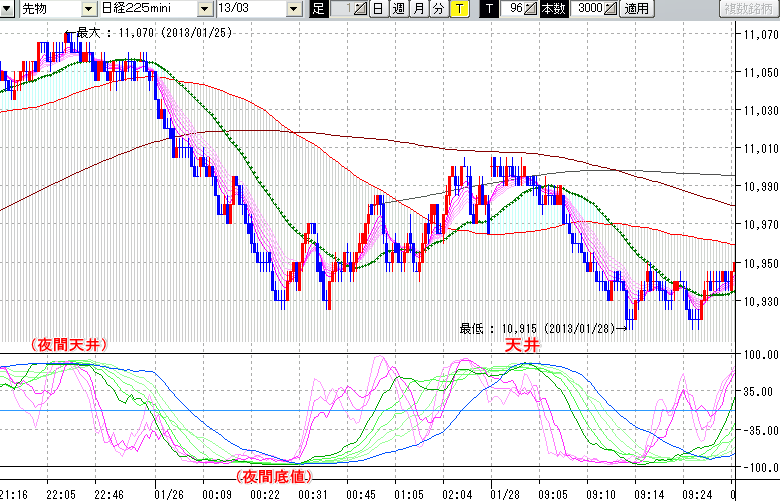
Task: Click the leftmost dropdown arrow in toolbar
Action: point(9,9)
